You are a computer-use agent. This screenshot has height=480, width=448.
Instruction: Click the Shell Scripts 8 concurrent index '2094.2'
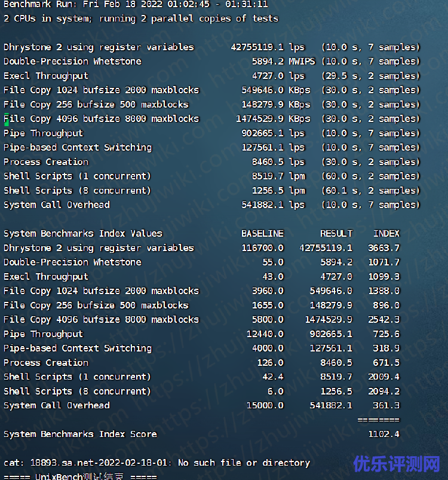[383, 391]
